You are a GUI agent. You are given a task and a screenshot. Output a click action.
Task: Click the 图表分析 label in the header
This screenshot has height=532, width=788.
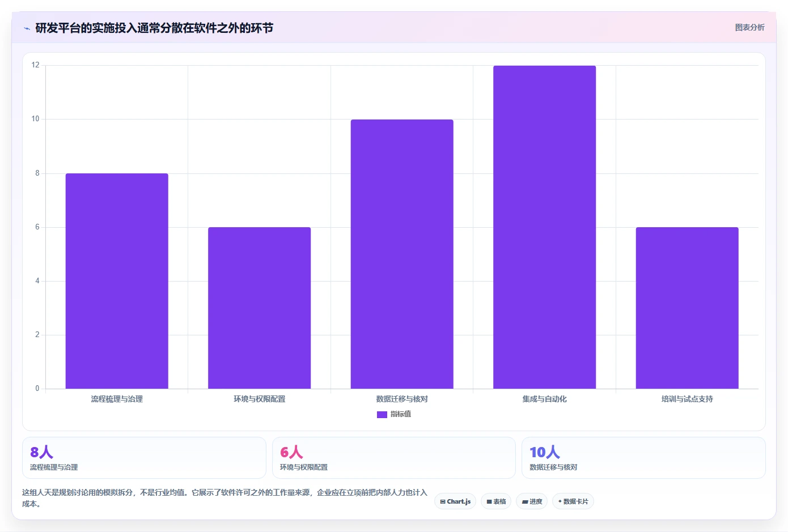point(749,27)
